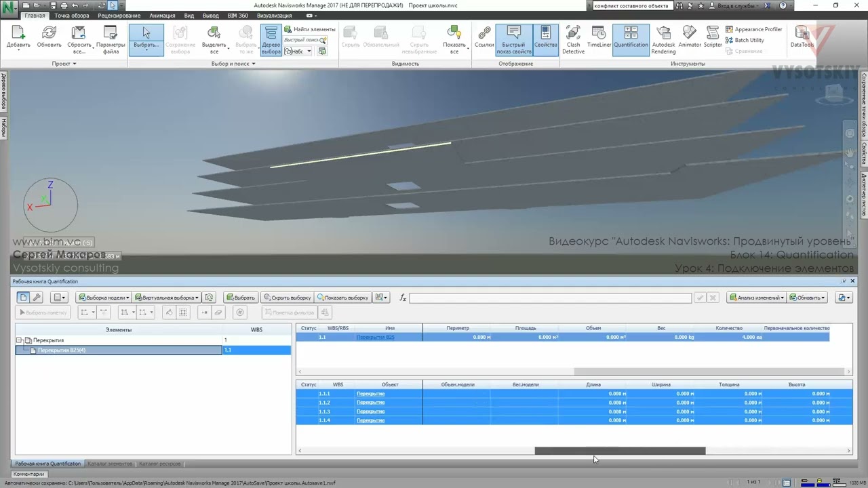The width and height of the screenshot is (868, 488).
Task: Toggle the Quantification tool in the ribbon
Action: click(x=631, y=39)
